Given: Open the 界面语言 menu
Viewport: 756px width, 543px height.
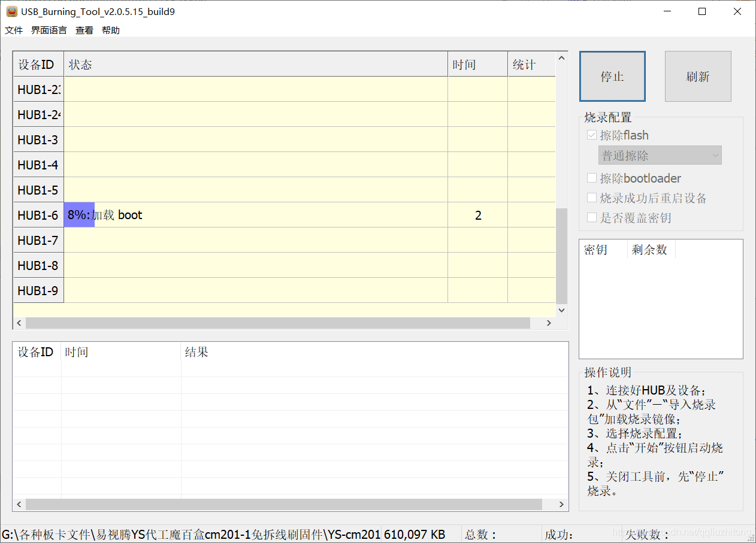Looking at the screenshot, I should (x=49, y=31).
